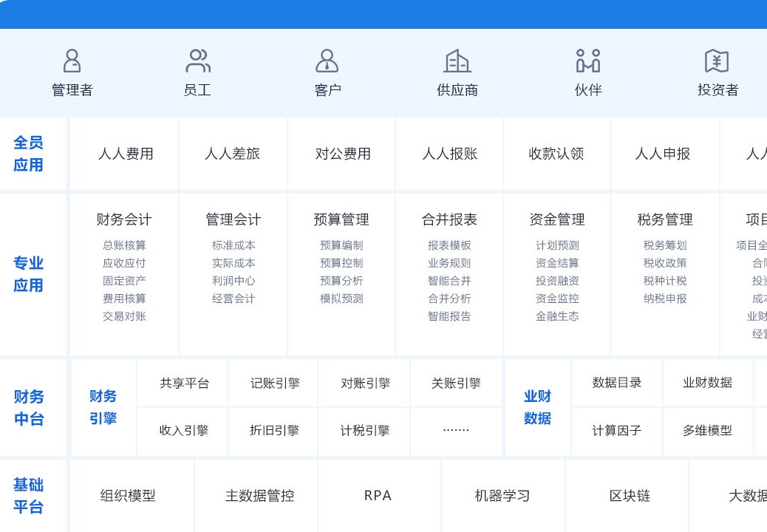Click the 供应商 supplier building icon
This screenshot has width=767, height=532.
(457, 61)
